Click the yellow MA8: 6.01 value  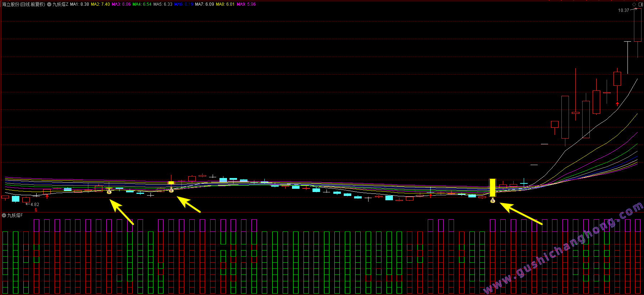point(225,4)
